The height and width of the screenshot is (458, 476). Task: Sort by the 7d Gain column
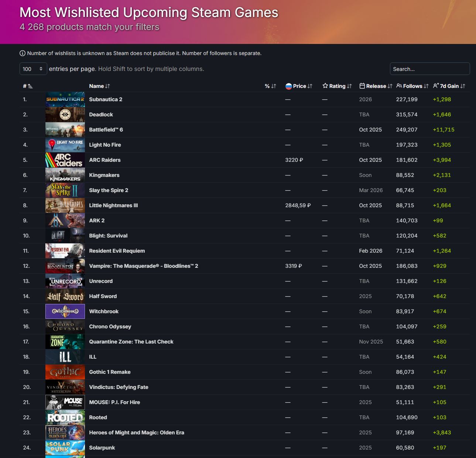coord(449,86)
